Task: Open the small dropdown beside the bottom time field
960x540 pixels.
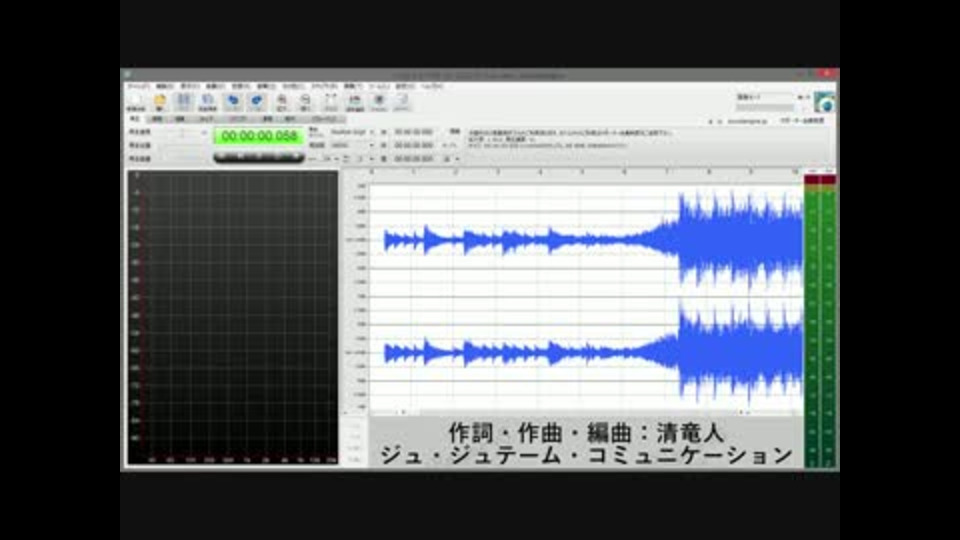Action: [451, 159]
